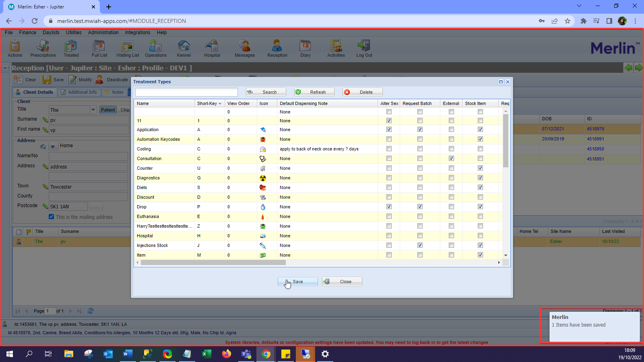644x362 pixels.
Task: Click patient ID 4518976 link
Action: (595, 129)
